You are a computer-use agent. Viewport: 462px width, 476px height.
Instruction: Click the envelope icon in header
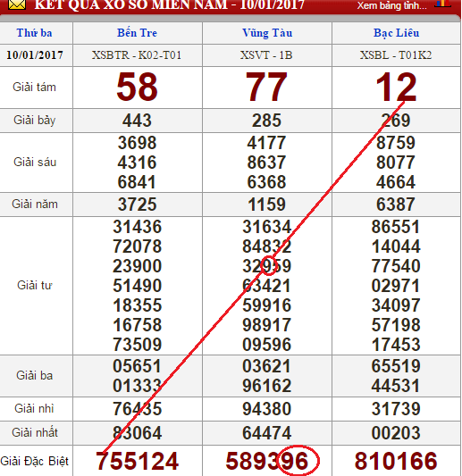coord(17,4)
